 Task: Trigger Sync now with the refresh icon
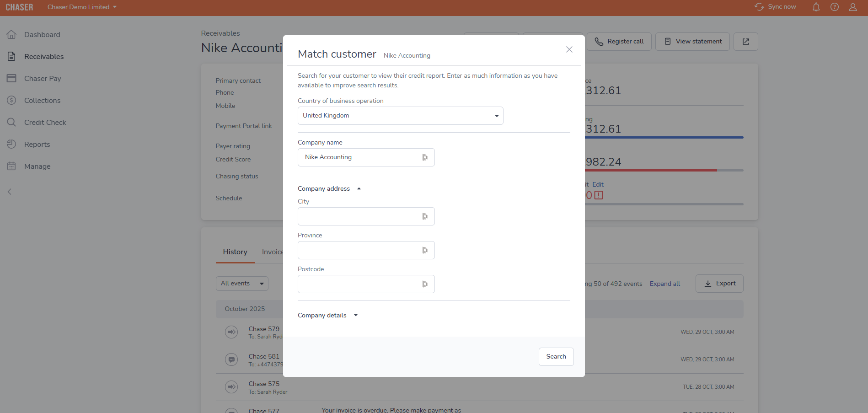pyautogui.click(x=759, y=7)
